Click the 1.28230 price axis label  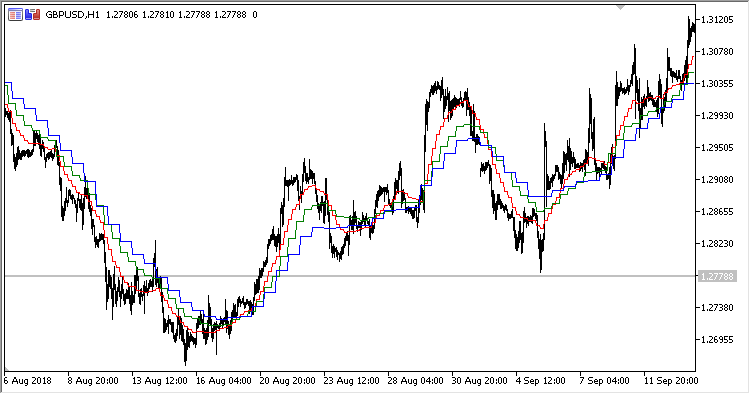(x=717, y=244)
